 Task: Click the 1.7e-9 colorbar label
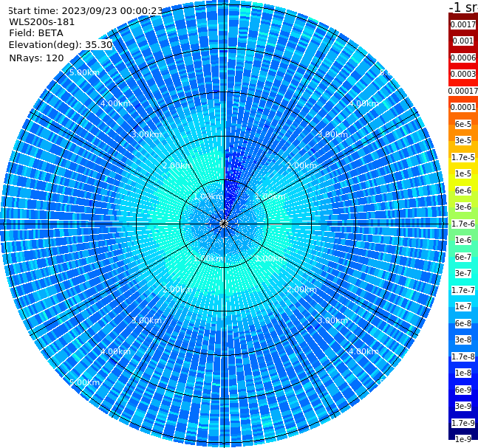coord(463,423)
